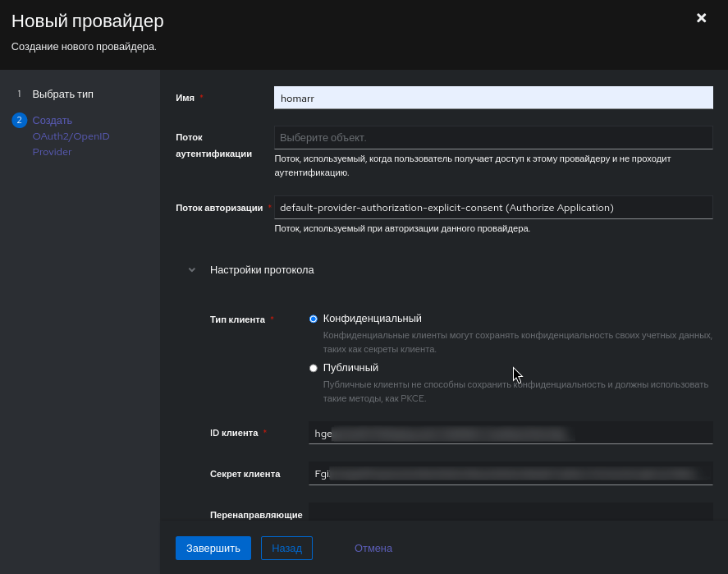Click the Отмена link
Image resolution: width=728 pixels, height=574 pixels.
pyautogui.click(x=373, y=548)
